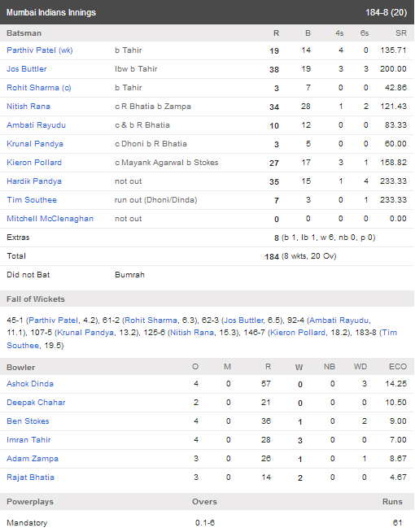Open Ben Stokes bowler link
Screen dimensions: 415x532
tap(28, 421)
